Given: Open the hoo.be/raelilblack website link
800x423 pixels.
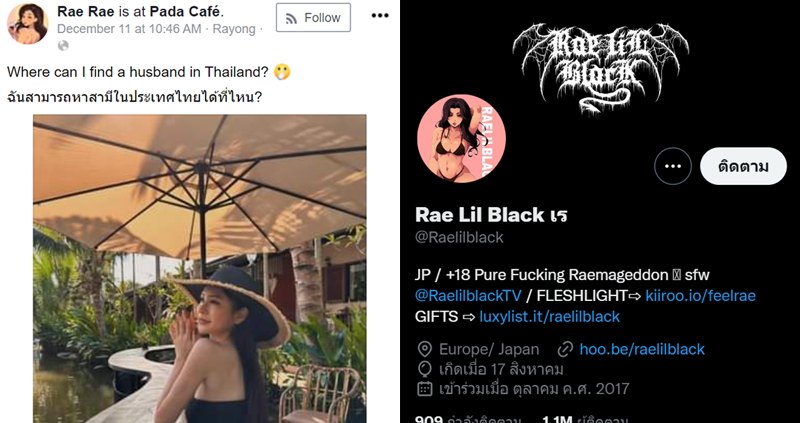Looking at the screenshot, I should (642, 349).
